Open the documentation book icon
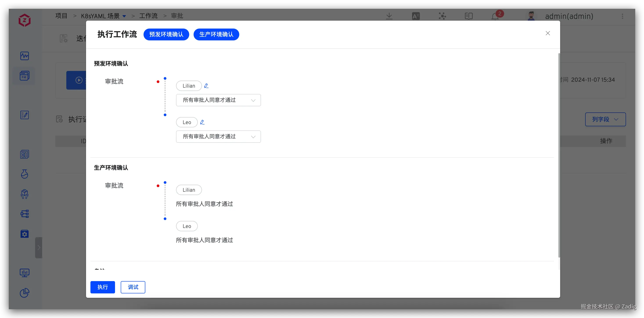The height and width of the screenshot is (318, 644). pyautogui.click(x=468, y=16)
